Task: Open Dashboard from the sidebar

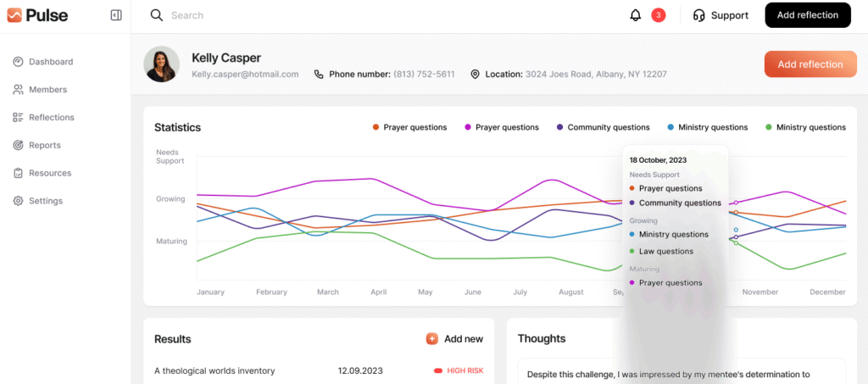Action: (x=50, y=62)
